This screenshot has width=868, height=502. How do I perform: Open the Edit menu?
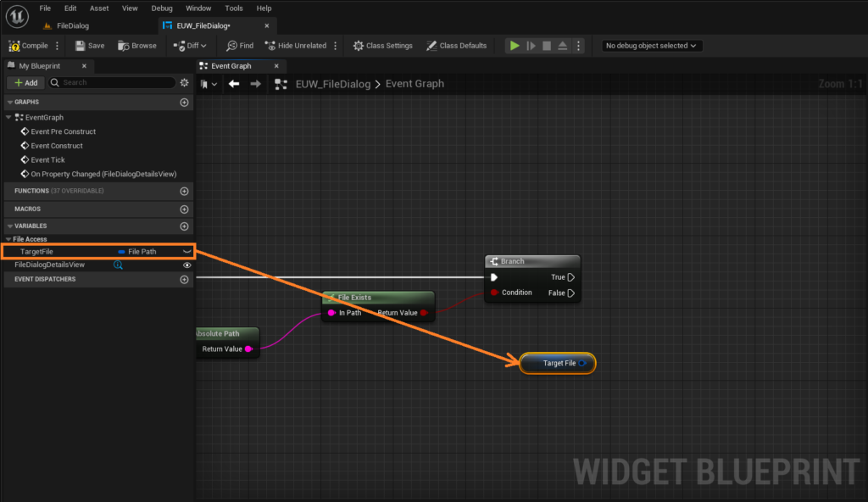tap(70, 8)
